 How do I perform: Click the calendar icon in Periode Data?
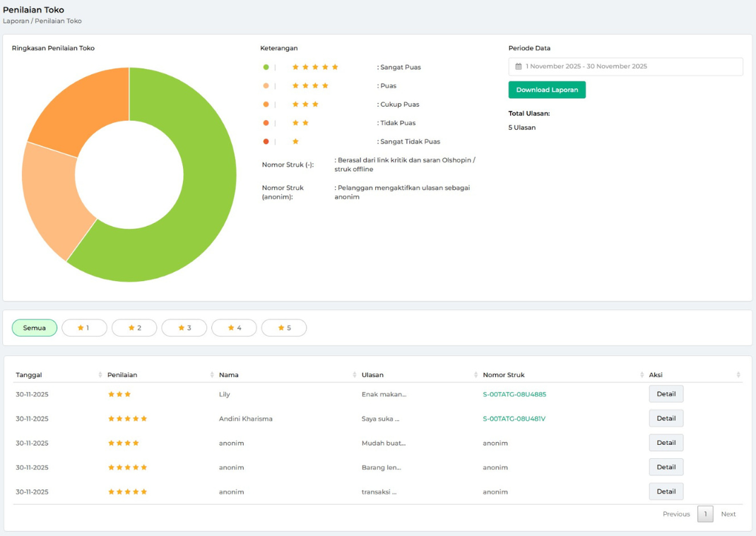click(519, 66)
